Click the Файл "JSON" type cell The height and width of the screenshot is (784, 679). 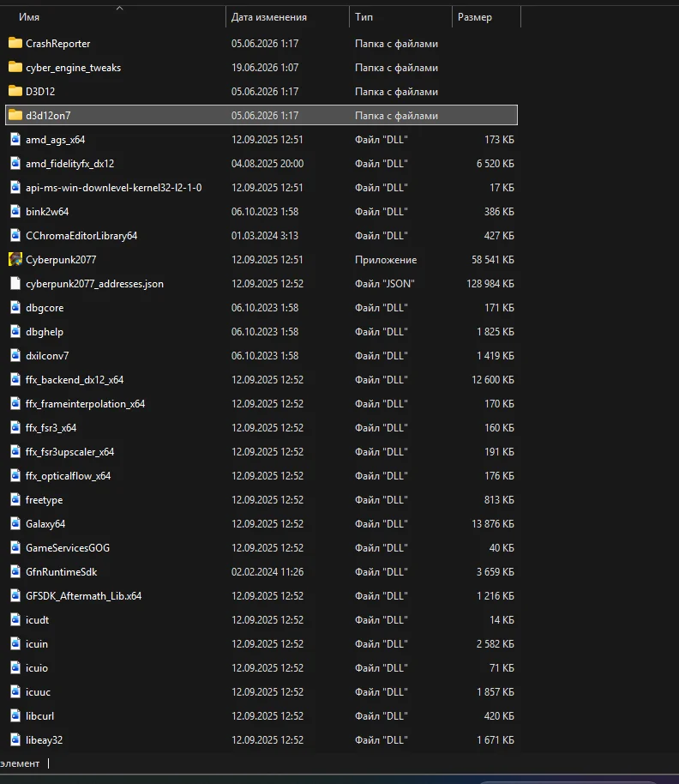point(385,284)
